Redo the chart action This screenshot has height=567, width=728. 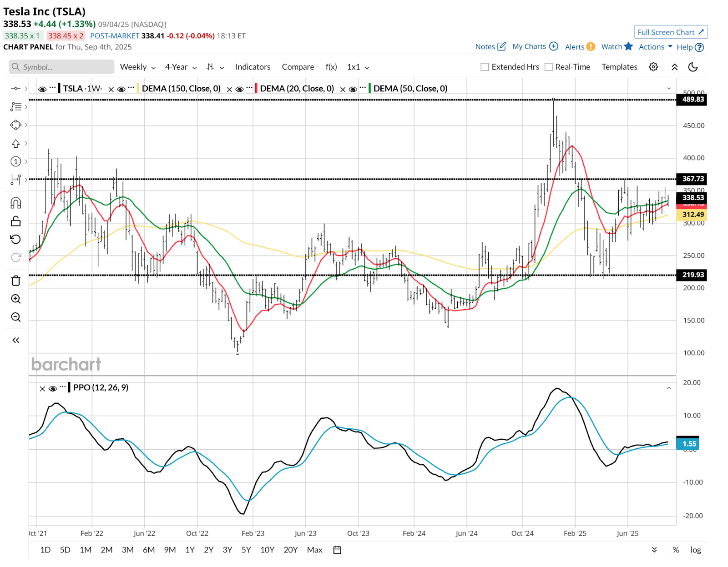pos(15,257)
